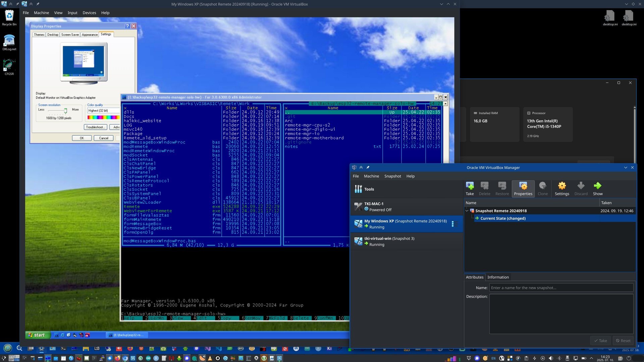644x362 pixels.
Task: Open the Snapshot menu in VirtualBox Manager
Action: (392, 176)
